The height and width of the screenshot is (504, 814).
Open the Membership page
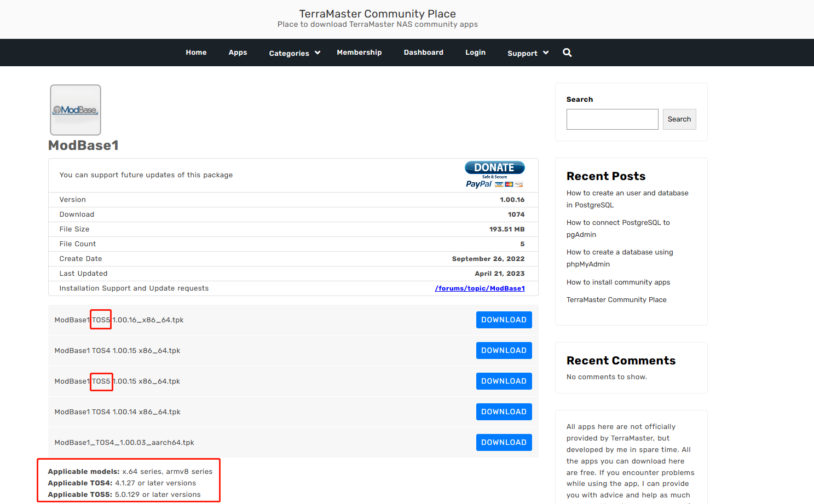359,53
